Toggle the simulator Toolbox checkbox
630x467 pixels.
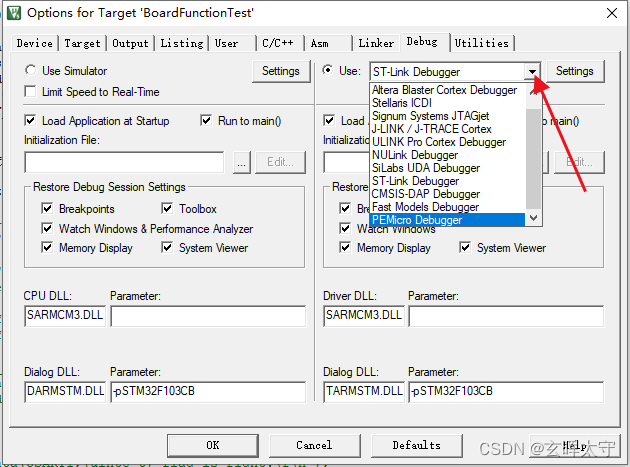[x=167, y=209]
